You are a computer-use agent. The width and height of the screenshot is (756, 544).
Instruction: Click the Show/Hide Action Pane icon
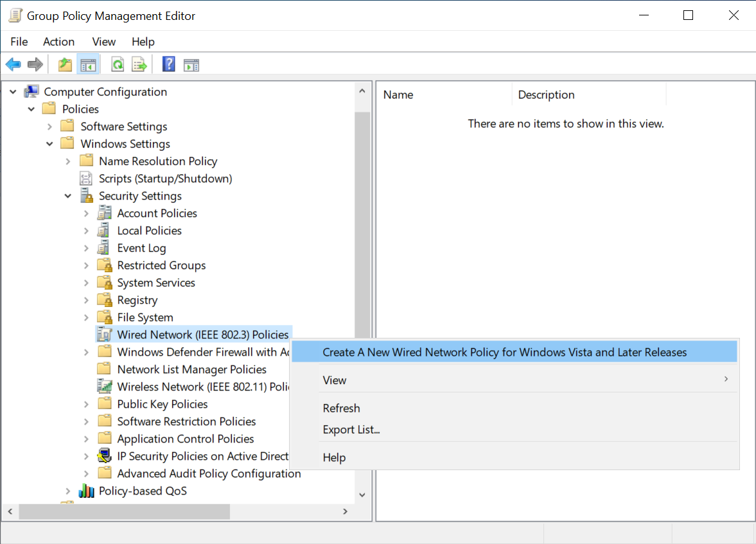tap(191, 64)
